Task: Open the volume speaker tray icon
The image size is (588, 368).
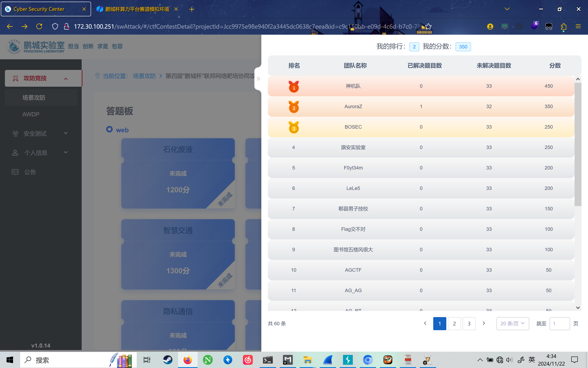Action: [x=510, y=360]
